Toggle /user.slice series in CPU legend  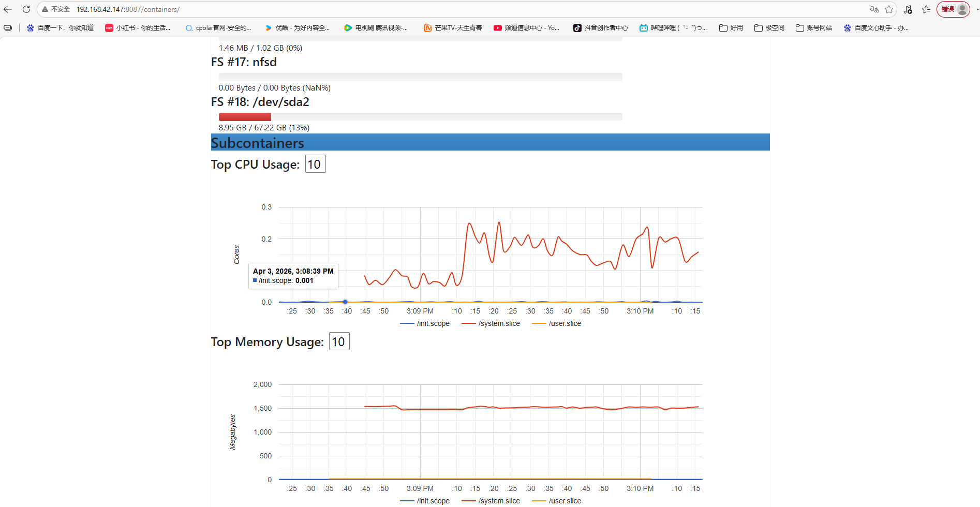557,323
